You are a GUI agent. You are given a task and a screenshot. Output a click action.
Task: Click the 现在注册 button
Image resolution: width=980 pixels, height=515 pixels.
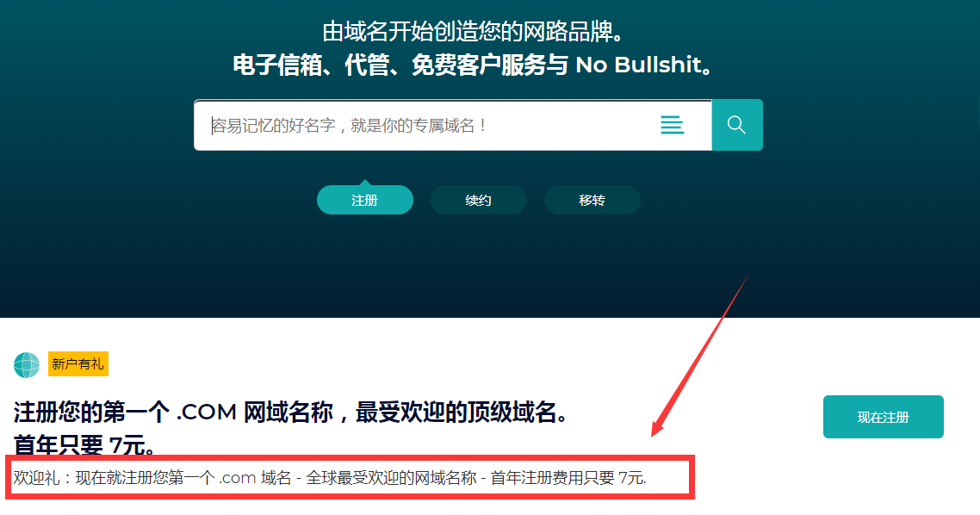click(884, 417)
